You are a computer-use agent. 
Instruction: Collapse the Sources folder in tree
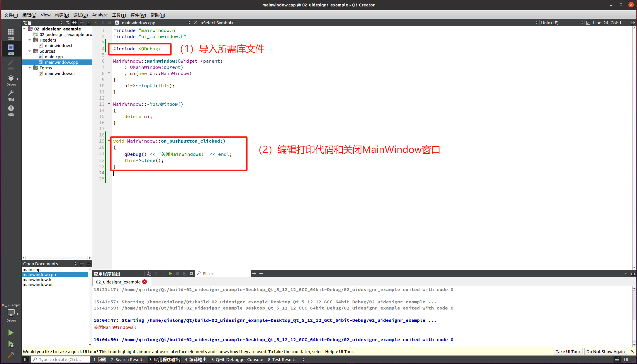30,51
